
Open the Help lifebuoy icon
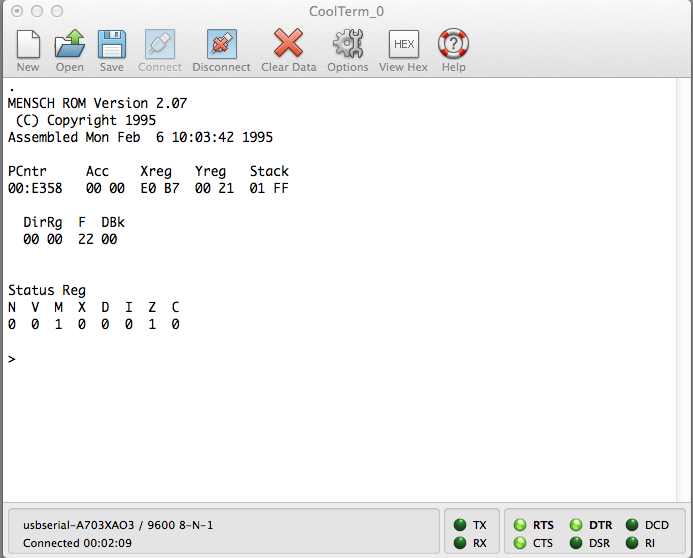pos(453,45)
